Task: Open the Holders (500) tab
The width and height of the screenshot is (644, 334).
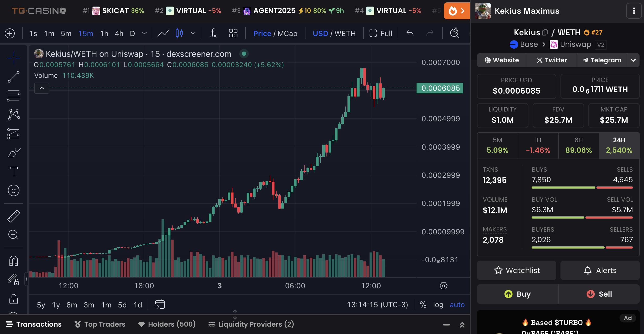Action: click(167, 324)
